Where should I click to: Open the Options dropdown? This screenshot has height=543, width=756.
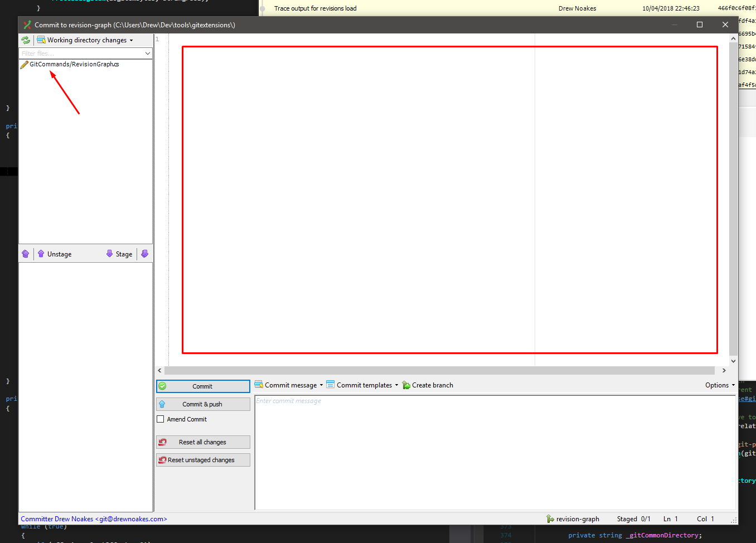719,385
